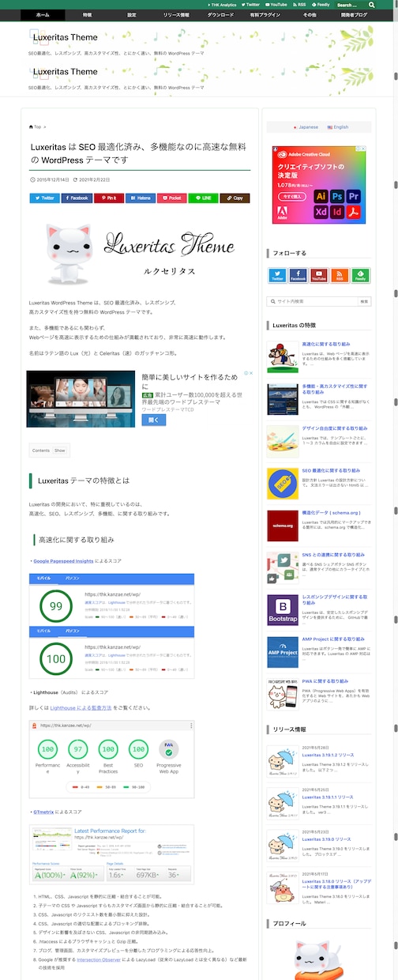
Task: Open 多機能・高カスタマイズ性 article thumbnail
Action: tap(282, 398)
